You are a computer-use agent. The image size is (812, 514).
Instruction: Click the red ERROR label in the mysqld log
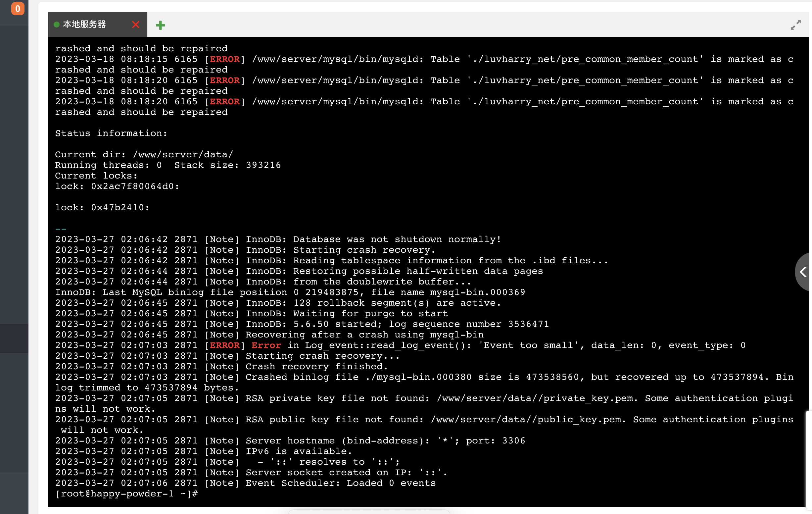click(x=224, y=59)
